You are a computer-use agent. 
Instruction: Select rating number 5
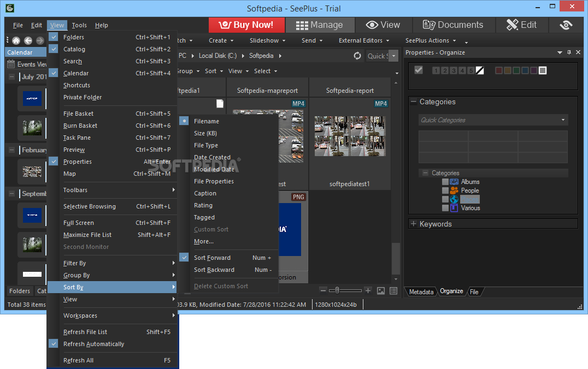471,70
